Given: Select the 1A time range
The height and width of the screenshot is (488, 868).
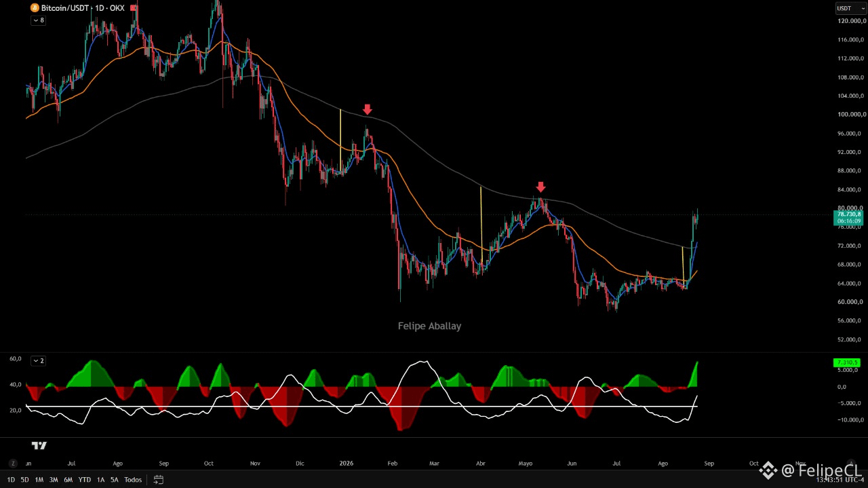Looking at the screenshot, I should [100, 480].
